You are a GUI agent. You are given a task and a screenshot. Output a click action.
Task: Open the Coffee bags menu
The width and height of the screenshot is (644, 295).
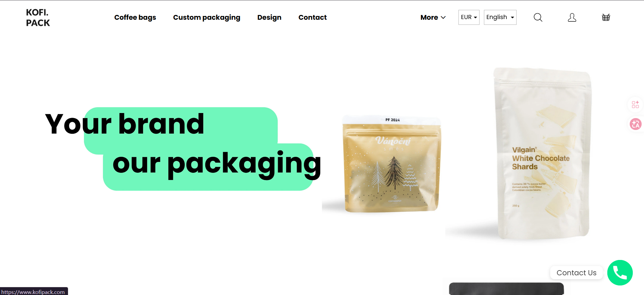pyautogui.click(x=135, y=17)
